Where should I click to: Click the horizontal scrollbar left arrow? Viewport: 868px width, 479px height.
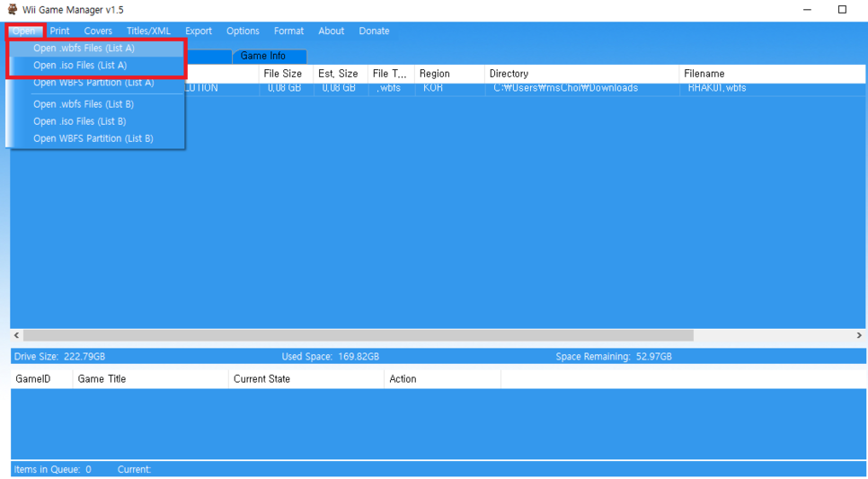[x=16, y=335]
